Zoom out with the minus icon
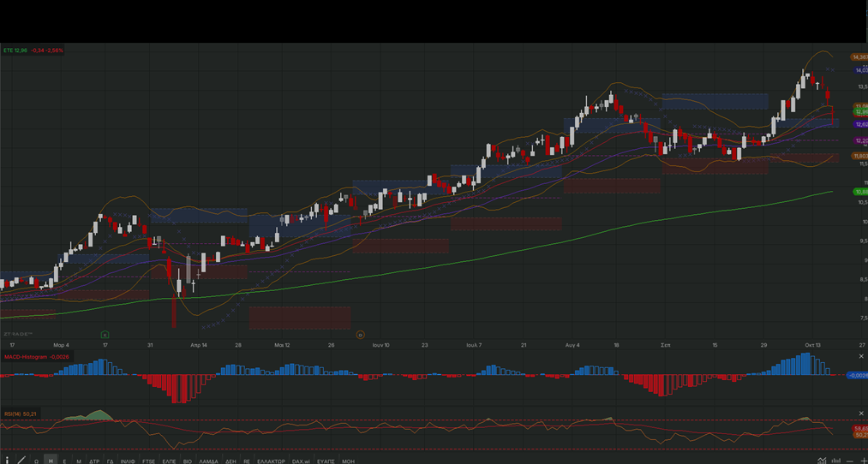 850,461
